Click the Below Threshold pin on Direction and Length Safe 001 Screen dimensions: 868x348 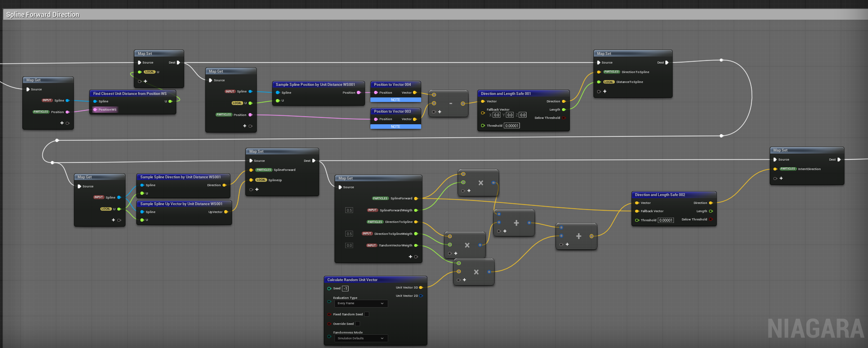(564, 118)
